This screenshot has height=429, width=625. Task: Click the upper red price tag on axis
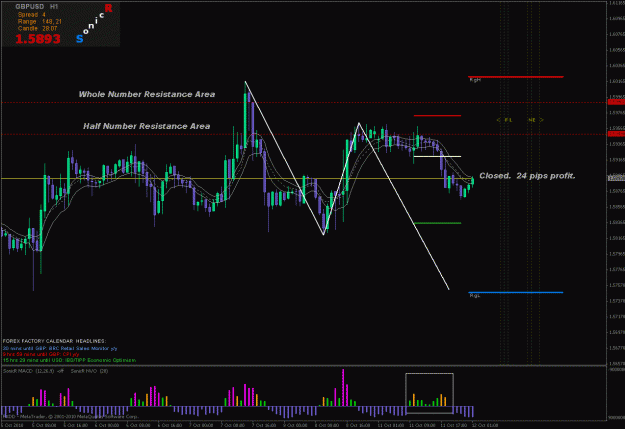tap(616, 102)
